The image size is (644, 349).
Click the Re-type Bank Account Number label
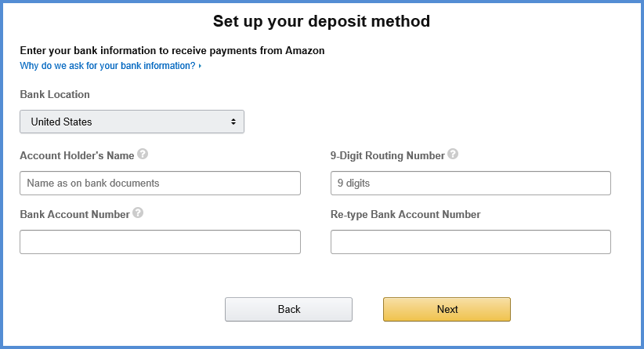point(405,214)
